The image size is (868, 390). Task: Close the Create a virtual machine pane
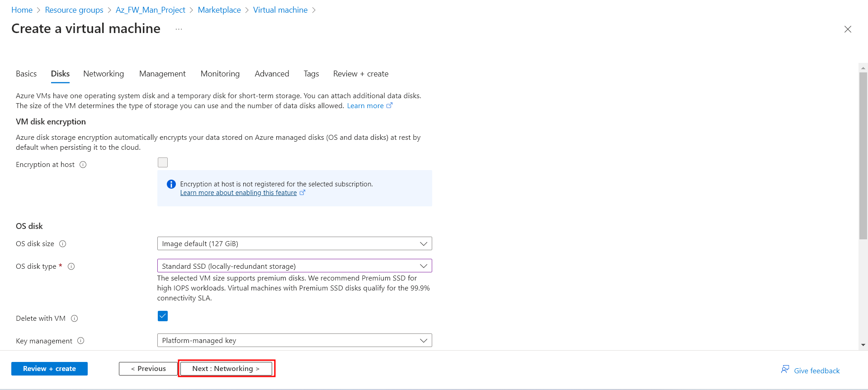pyautogui.click(x=848, y=29)
